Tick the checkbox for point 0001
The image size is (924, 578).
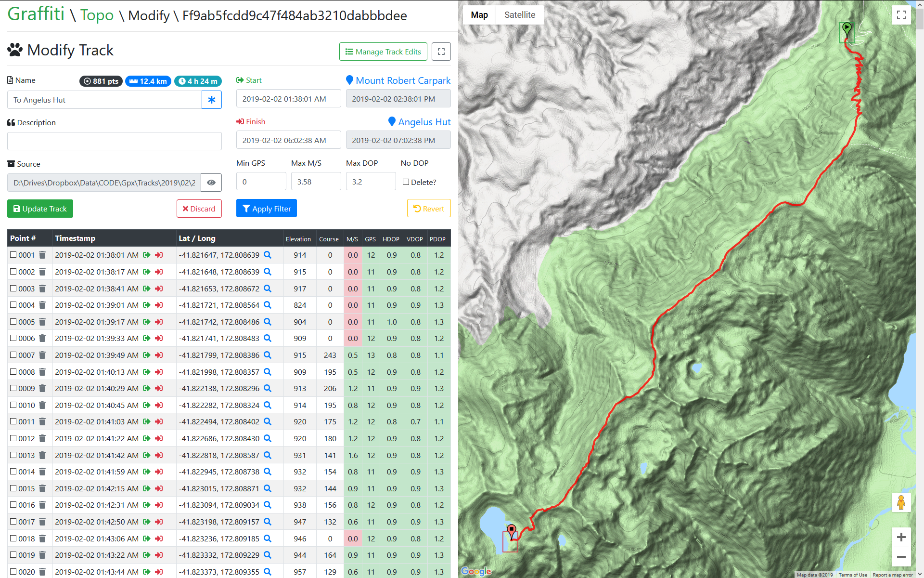coord(13,255)
